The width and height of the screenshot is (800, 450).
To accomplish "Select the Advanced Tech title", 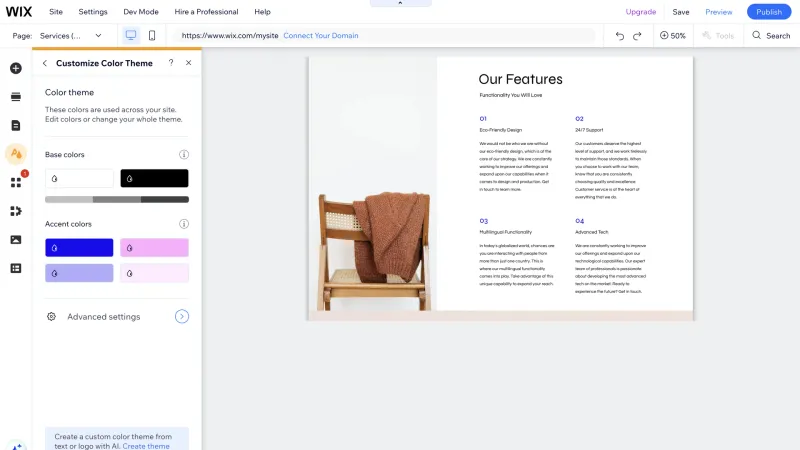I will 591,232.
